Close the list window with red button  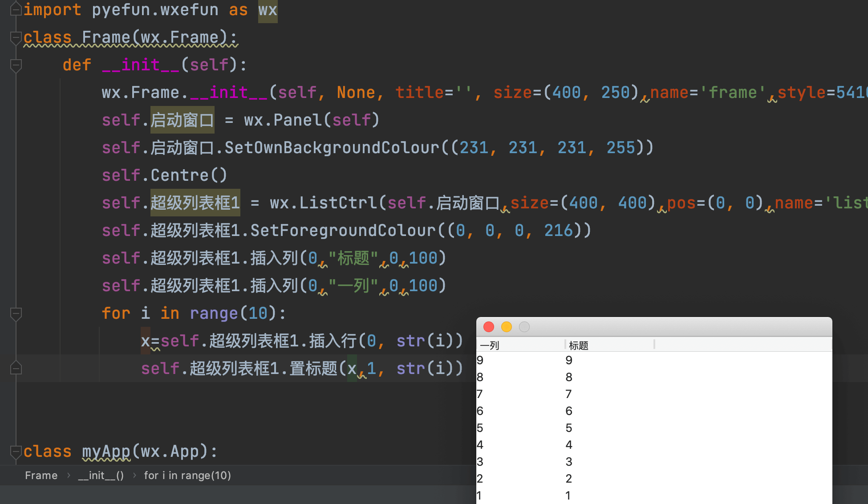pos(489,327)
